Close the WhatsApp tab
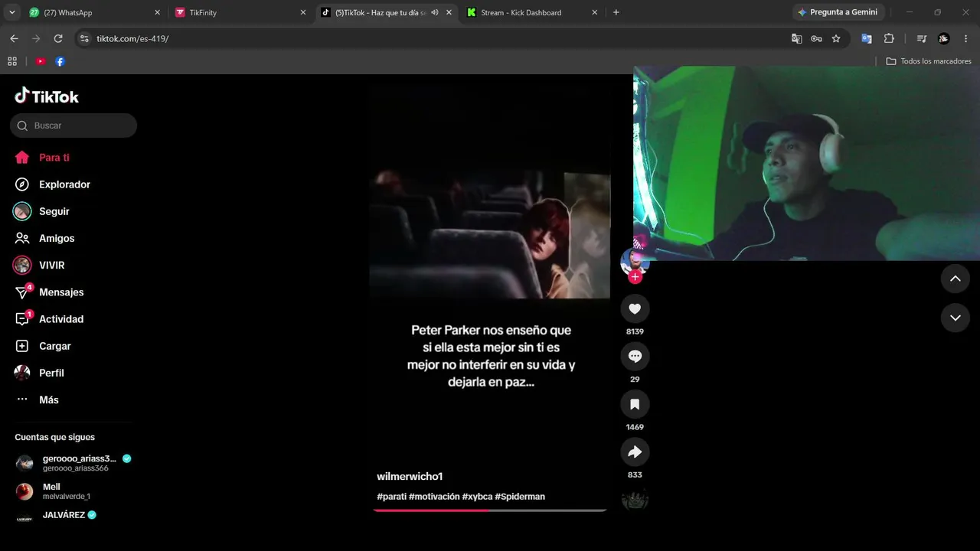The image size is (980, 551). (157, 12)
